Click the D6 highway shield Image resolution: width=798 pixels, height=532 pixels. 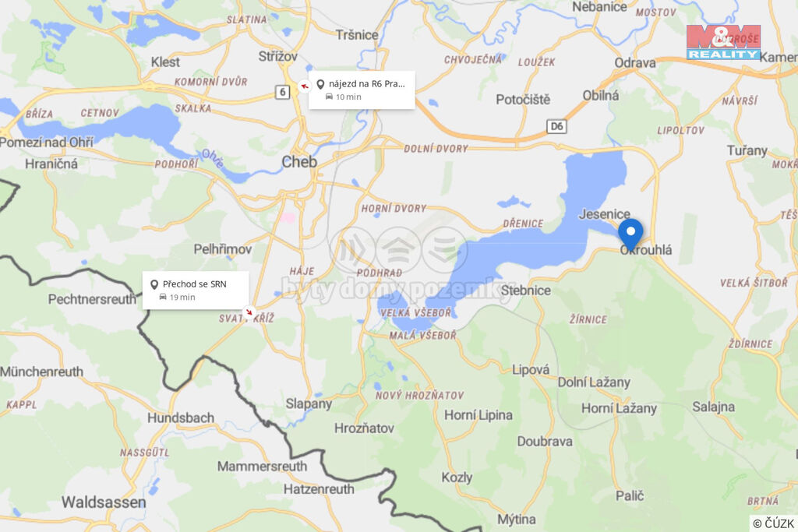556,126
